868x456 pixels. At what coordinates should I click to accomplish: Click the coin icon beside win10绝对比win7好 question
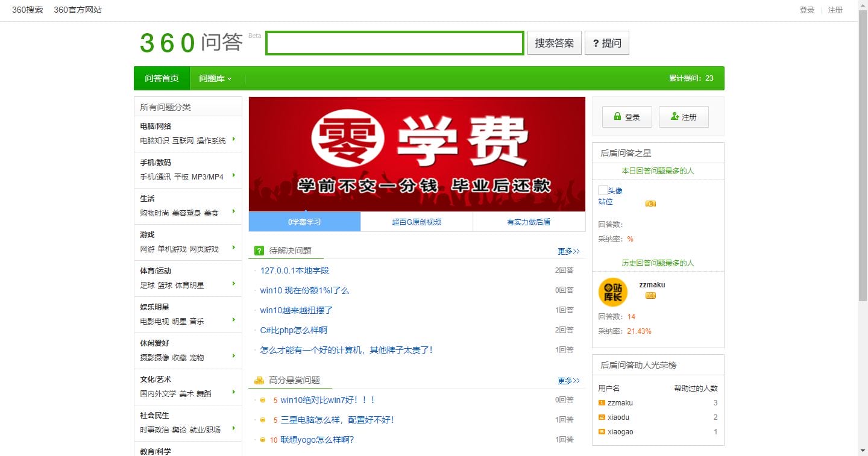(x=264, y=399)
